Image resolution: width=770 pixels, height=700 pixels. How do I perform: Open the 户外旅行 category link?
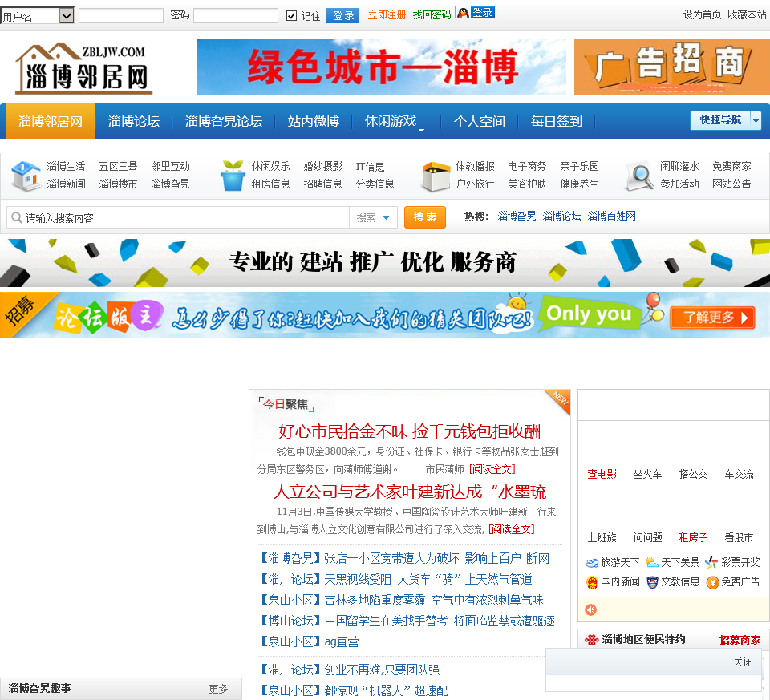(475, 184)
